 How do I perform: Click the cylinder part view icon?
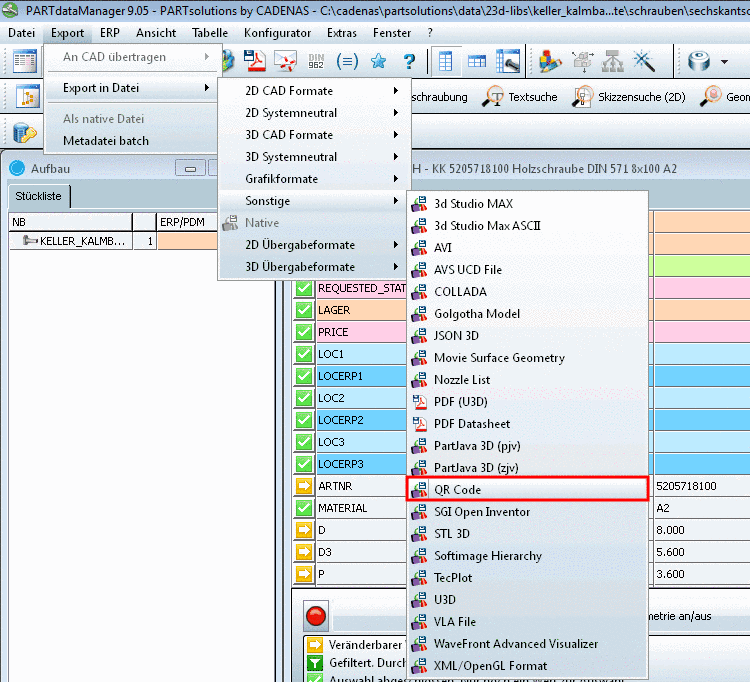pos(699,61)
